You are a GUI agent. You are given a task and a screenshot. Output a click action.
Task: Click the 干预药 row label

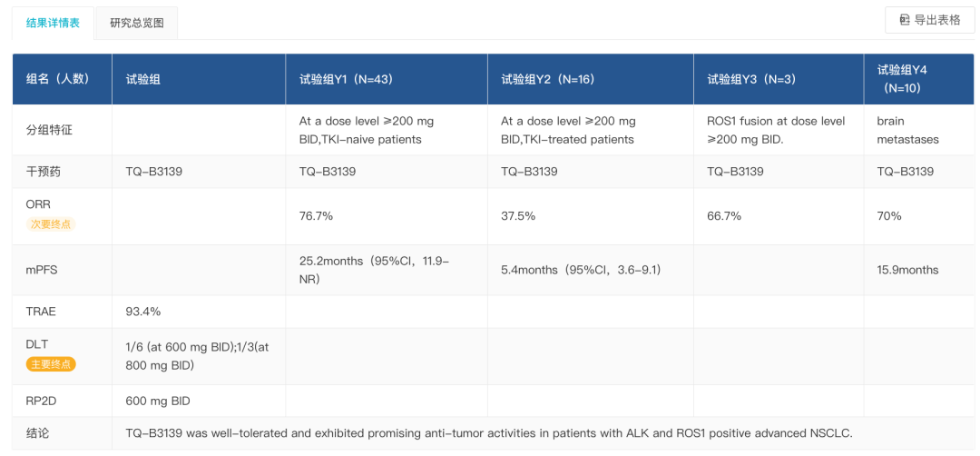point(44,172)
